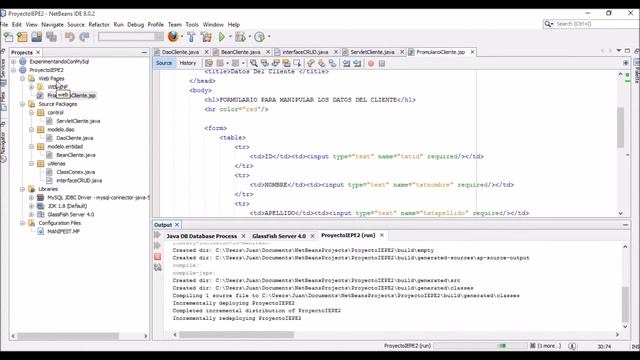Toggle Source view in editor
640x360 pixels.
pos(164,63)
